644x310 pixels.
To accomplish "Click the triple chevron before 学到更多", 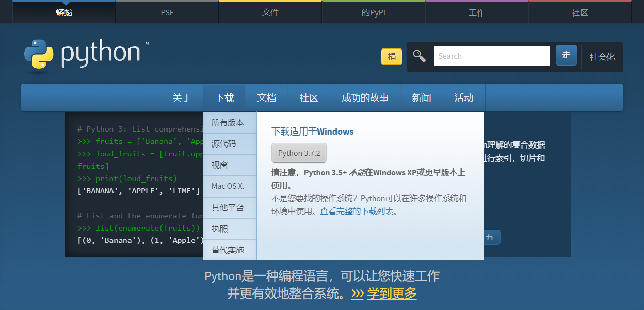I will 358,294.
